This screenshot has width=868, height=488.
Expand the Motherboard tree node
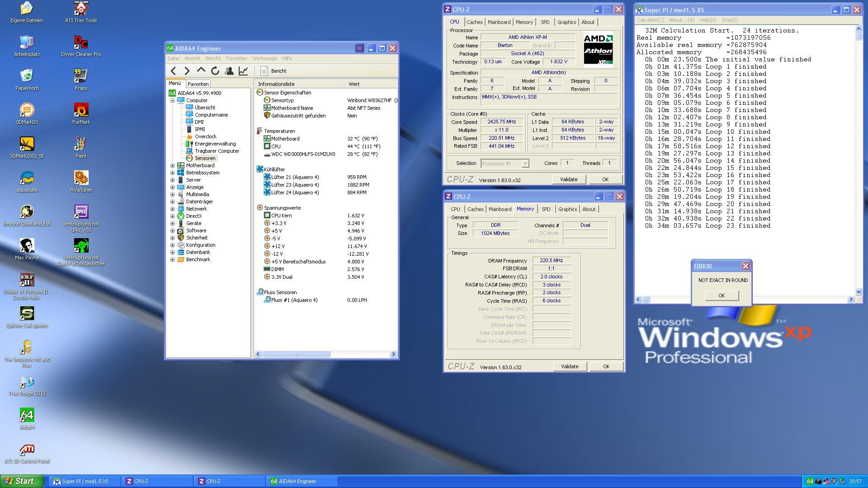click(x=172, y=165)
